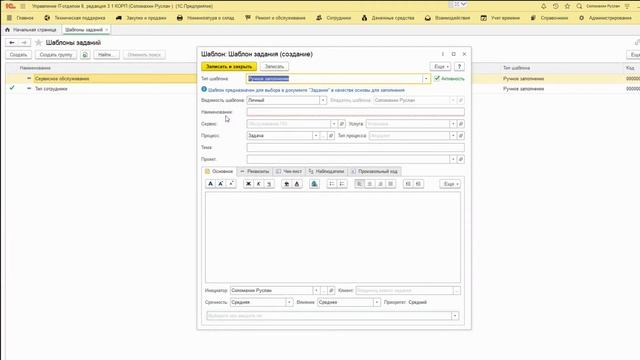Image resolution: width=640 pixels, height=360 pixels.
Task: Switch to the Реквизиты tab
Action: click(x=255, y=171)
